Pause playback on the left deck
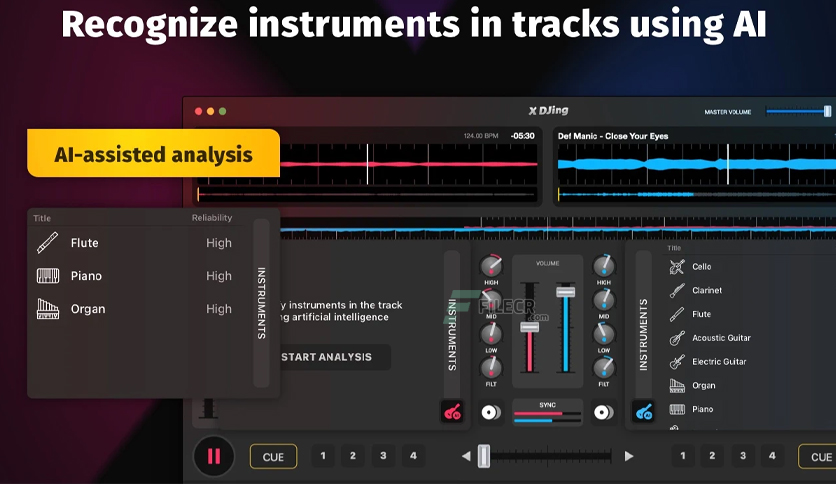Screen dimensions: 836x484 [214, 456]
